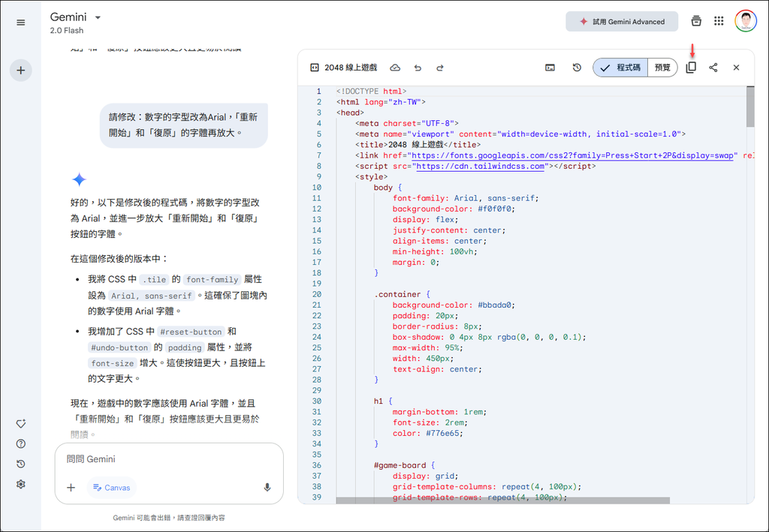Click the box-shadow code line
This screenshot has width=769, height=532.
(x=489, y=337)
